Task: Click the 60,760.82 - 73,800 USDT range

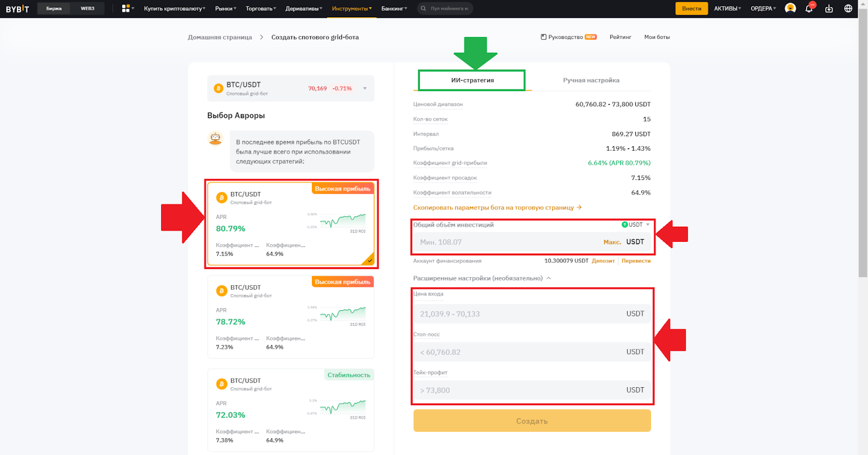Action: (613, 104)
